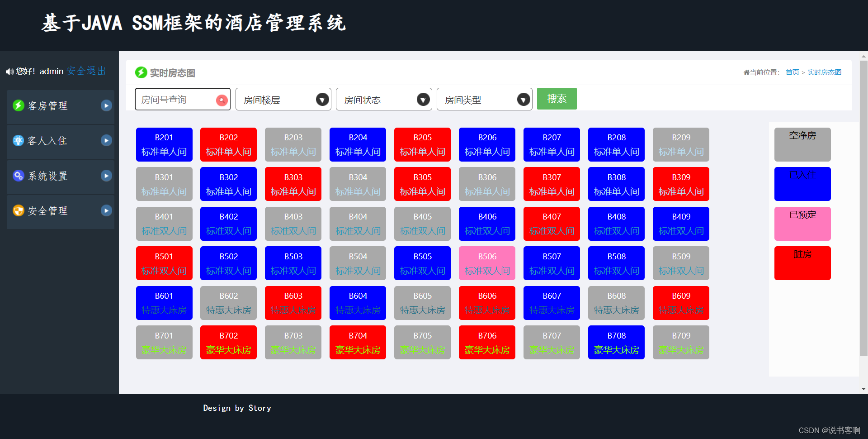This screenshot has height=439, width=868.
Task: Click the scrollbar up arrow
Action: [x=863, y=57]
